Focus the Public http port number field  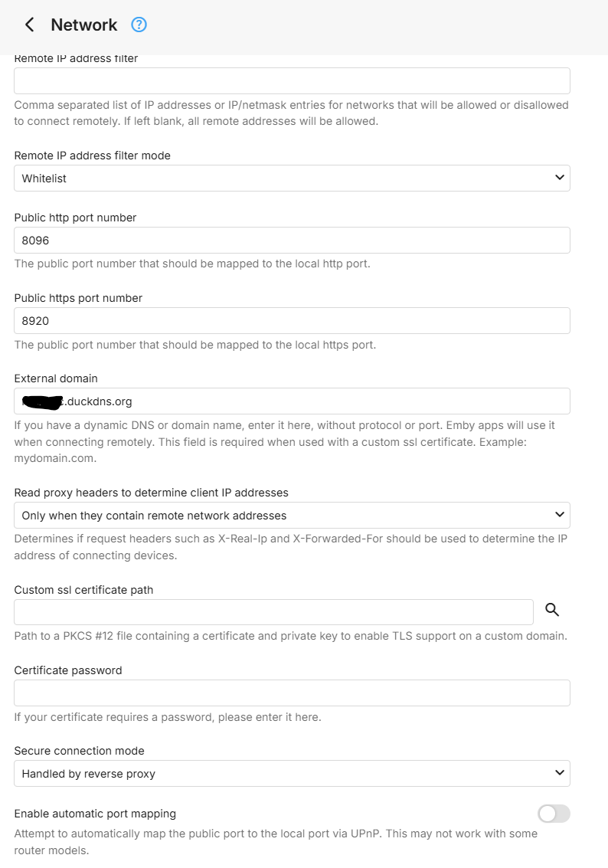click(292, 241)
